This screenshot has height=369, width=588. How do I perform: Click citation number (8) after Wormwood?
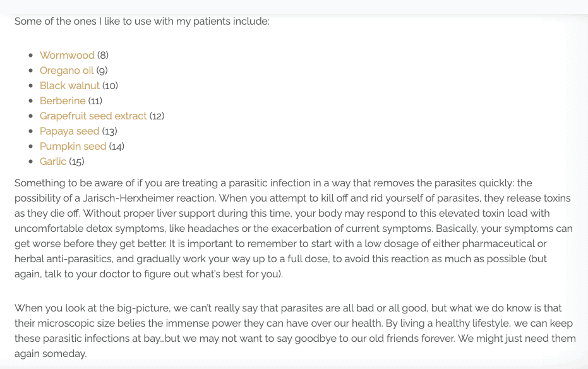tap(103, 56)
